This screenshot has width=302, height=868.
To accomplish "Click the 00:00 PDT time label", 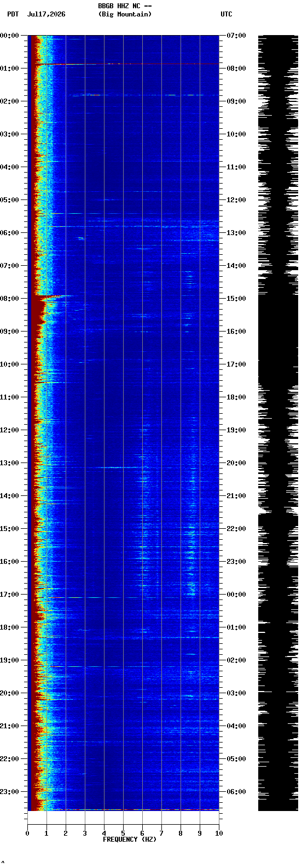I will pyautogui.click(x=9, y=36).
